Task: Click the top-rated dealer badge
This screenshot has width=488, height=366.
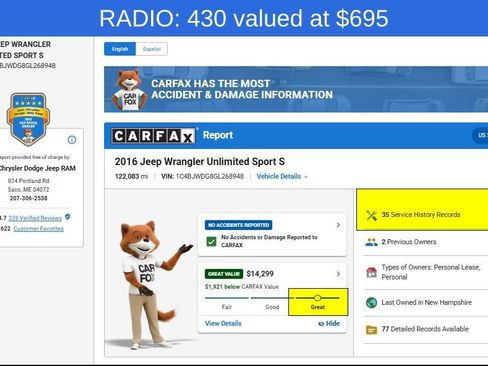Action: pos(28,120)
